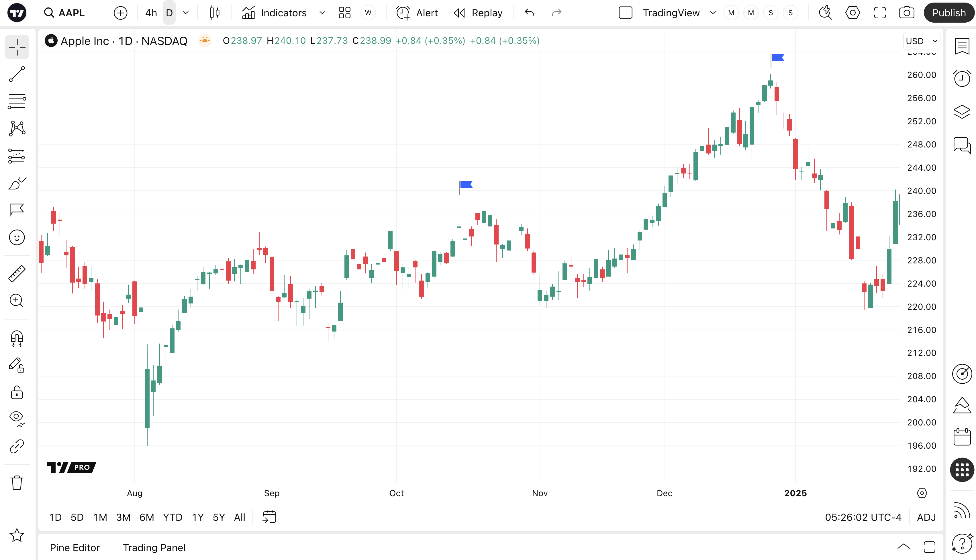976x560 pixels.
Task: Toggle magnet mode for drawings
Action: 17,338
